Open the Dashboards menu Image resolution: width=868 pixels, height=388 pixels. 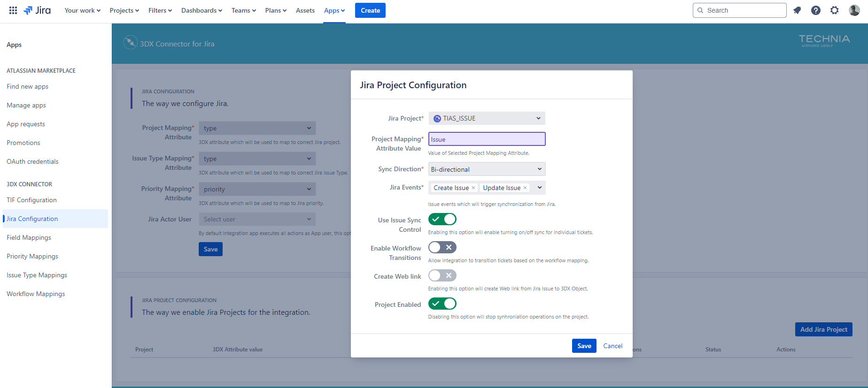pyautogui.click(x=202, y=10)
